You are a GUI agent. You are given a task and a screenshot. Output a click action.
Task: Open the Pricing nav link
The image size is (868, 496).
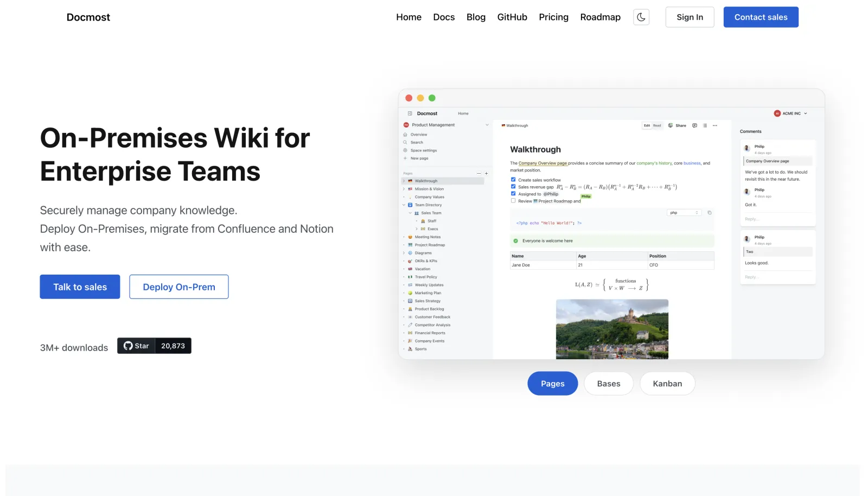point(553,17)
